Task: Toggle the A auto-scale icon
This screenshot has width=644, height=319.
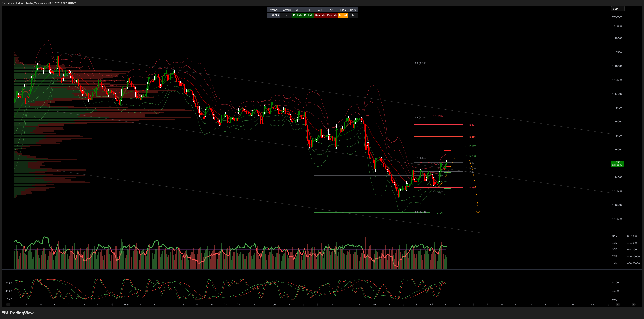Action: [618, 305]
